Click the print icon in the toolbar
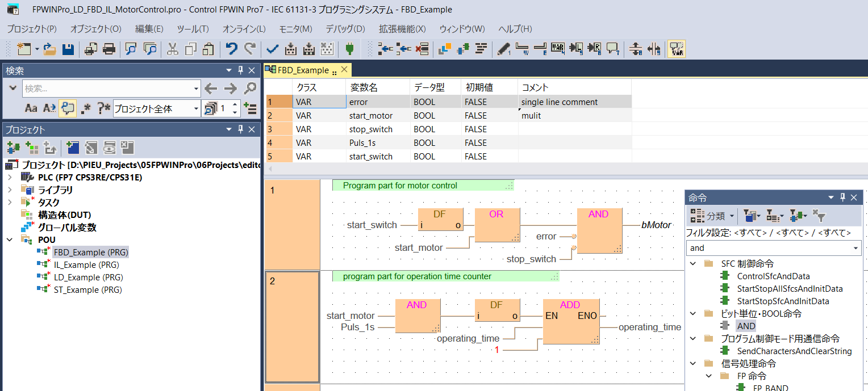Viewport: 868px width, 391px height. point(109,49)
